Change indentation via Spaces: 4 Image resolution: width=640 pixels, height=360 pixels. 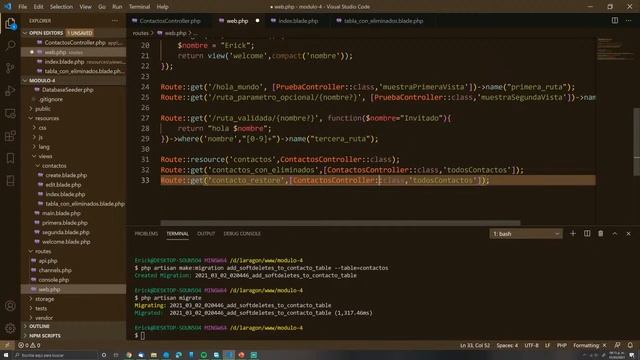click(507, 345)
